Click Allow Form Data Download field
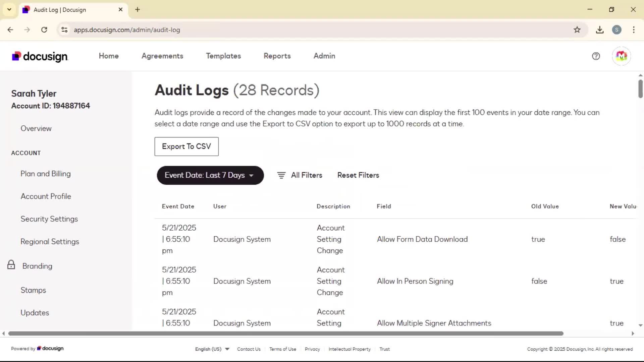 click(x=422, y=239)
